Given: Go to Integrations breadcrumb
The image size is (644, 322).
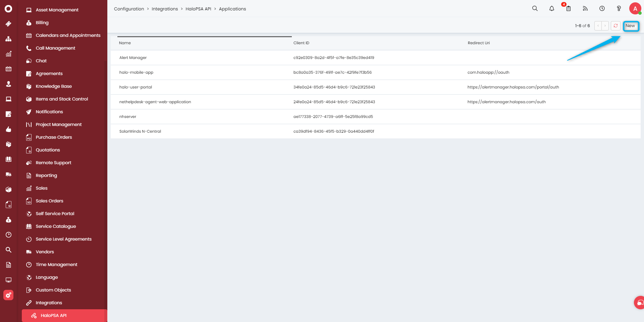Looking at the screenshot, I should click(165, 9).
